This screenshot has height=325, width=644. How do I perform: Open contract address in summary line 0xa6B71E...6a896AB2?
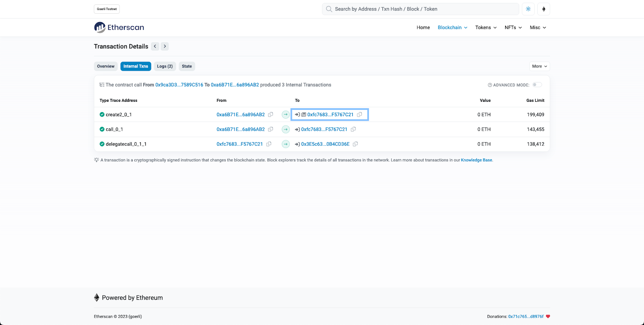click(x=235, y=85)
